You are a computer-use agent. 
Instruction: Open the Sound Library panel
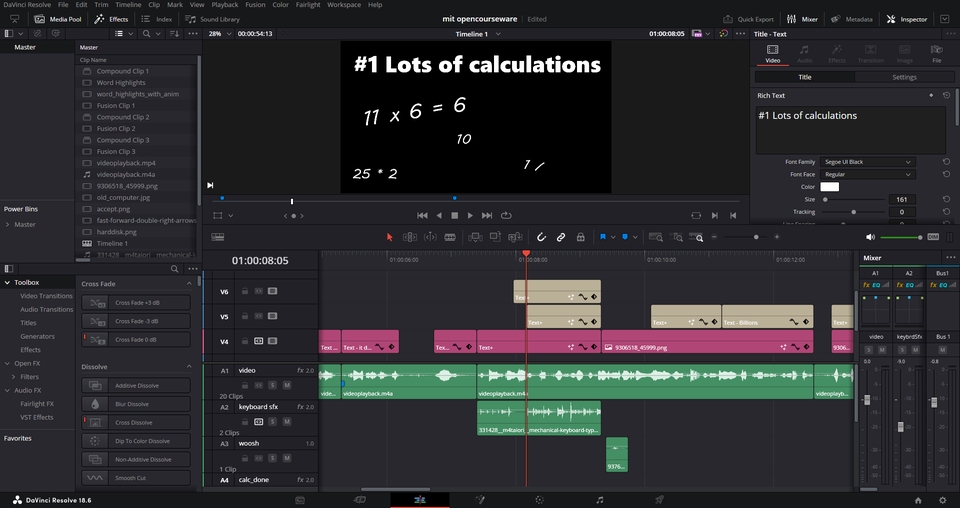click(x=212, y=19)
